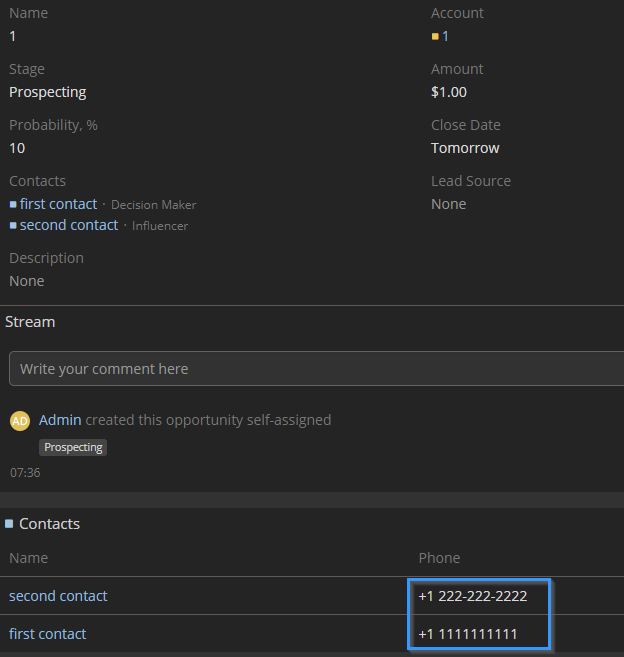Open second contact in Contacts panel list
The image size is (624, 657).
pos(58,596)
